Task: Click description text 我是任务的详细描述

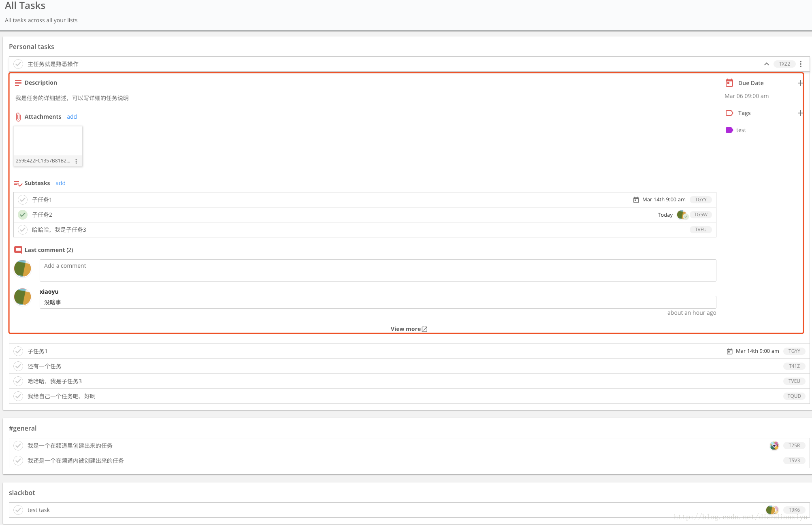Action: [x=72, y=98]
